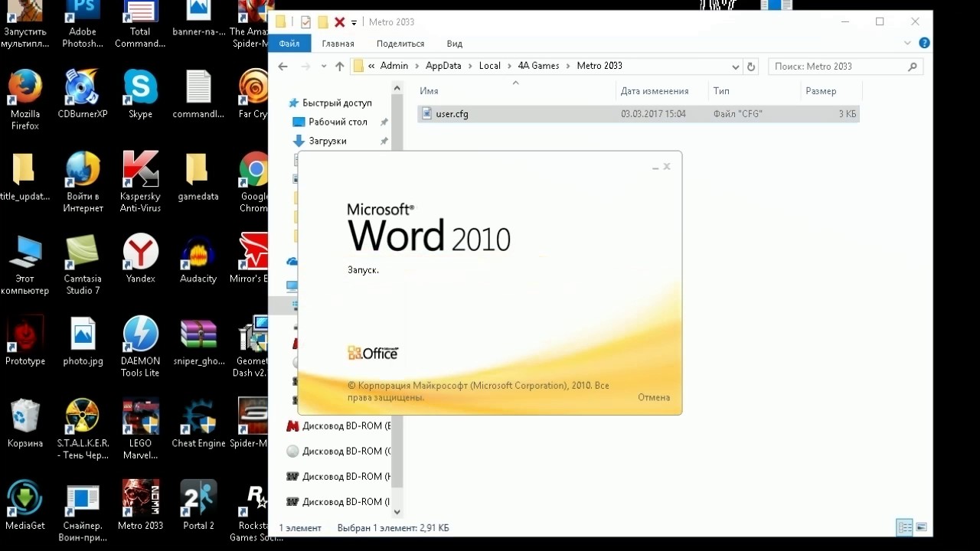This screenshot has height=551, width=980.
Task: Open LEGO Marvel desktop shortcut
Action: tap(140, 429)
